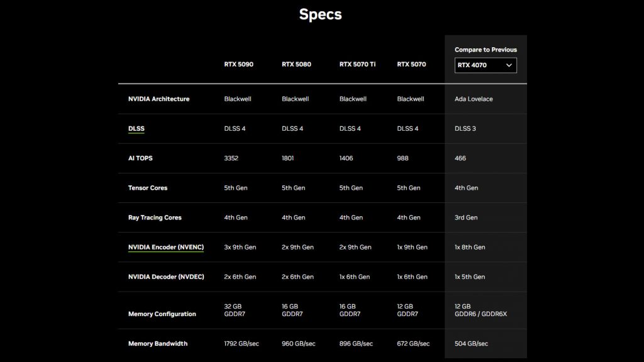Viewport: 644px width, 362px height.
Task: Select the RTX 5080 column header
Action: (296, 65)
